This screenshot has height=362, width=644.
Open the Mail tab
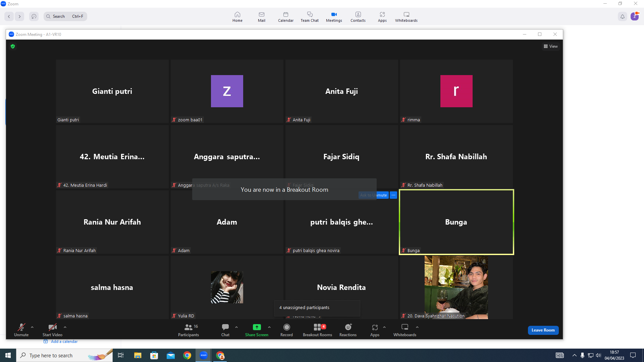[x=262, y=17]
